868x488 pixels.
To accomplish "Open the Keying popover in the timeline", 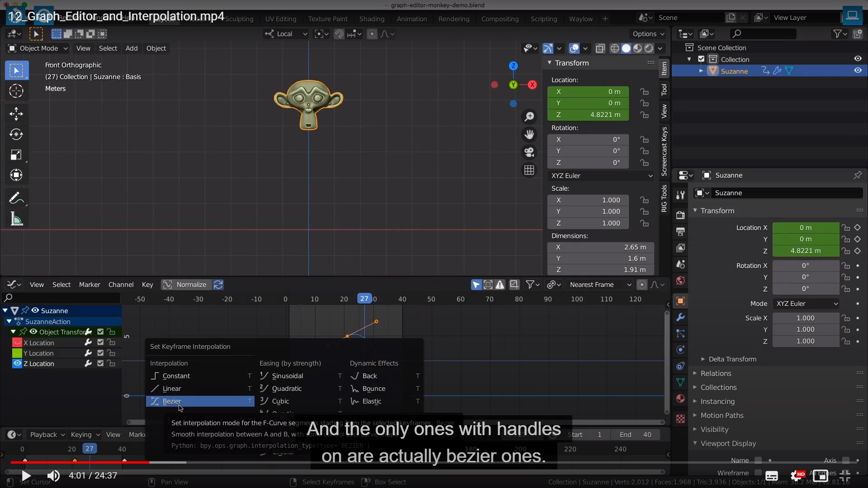I will click(85, 435).
